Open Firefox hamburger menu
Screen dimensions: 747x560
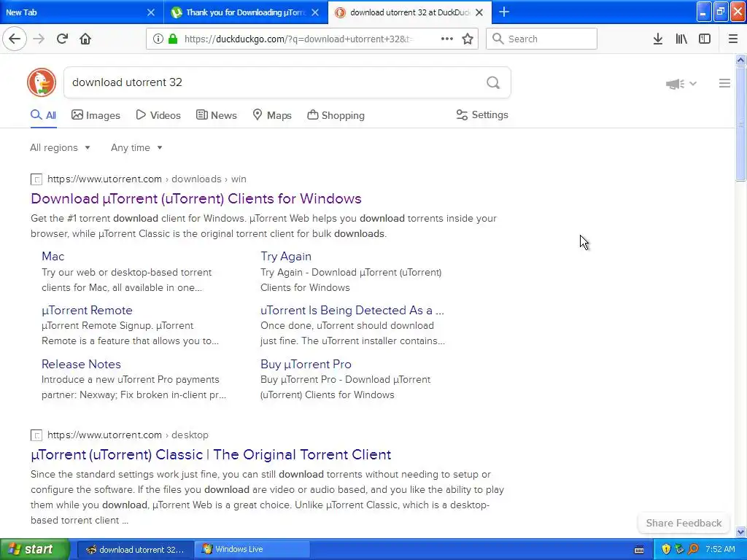(732, 39)
